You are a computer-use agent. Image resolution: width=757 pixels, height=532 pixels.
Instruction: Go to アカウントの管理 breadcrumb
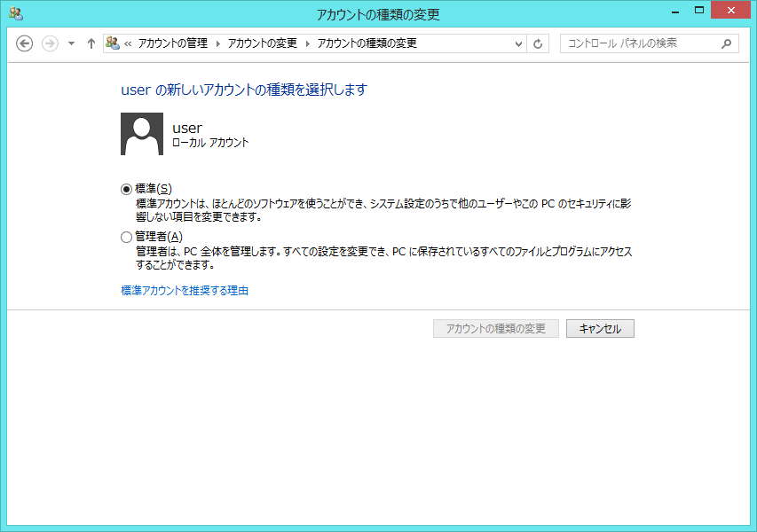pyautogui.click(x=175, y=43)
